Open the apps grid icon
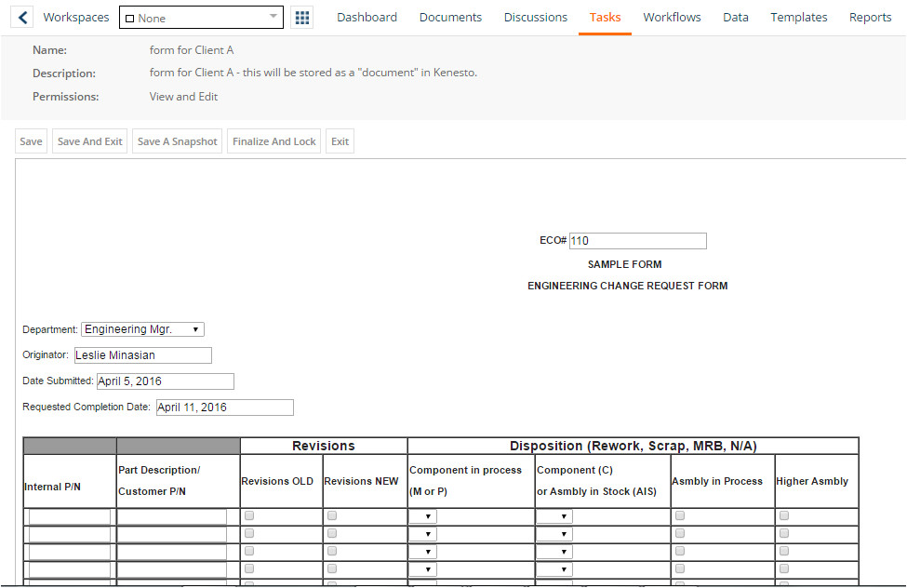Screen dimensions: 907x588 point(301,18)
